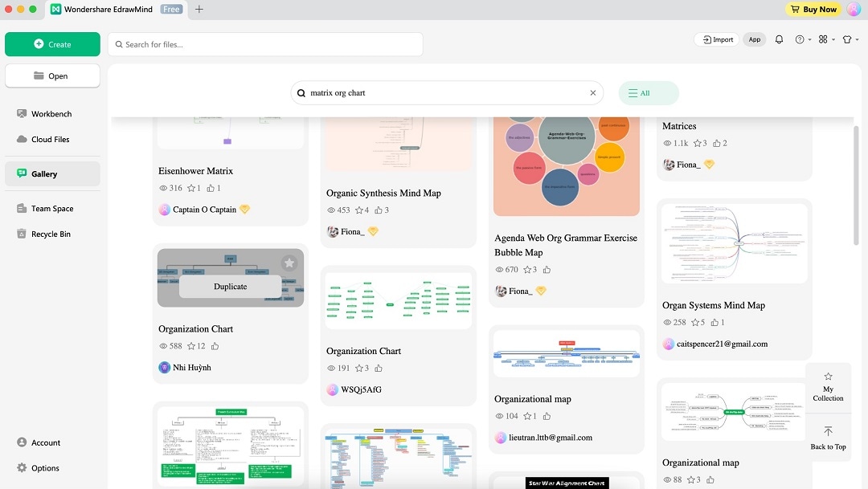Open Options in sidebar

click(38, 468)
